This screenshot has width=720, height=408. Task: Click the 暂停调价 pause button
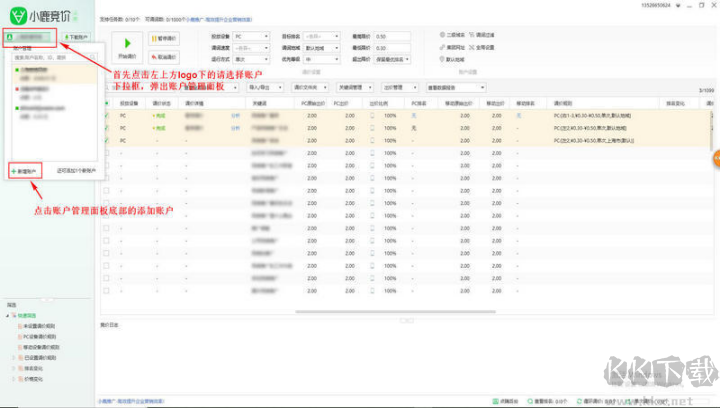pyautogui.click(x=168, y=39)
